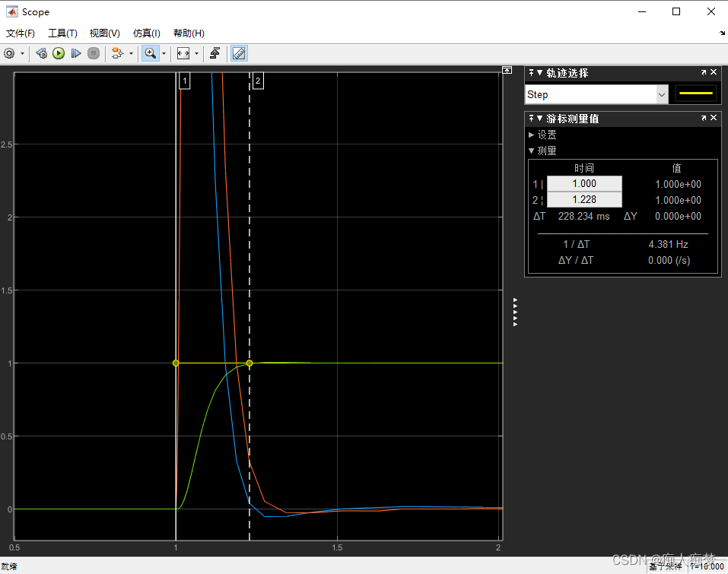Click the span X-axis fit icon
728x574 pixels.
click(183, 53)
